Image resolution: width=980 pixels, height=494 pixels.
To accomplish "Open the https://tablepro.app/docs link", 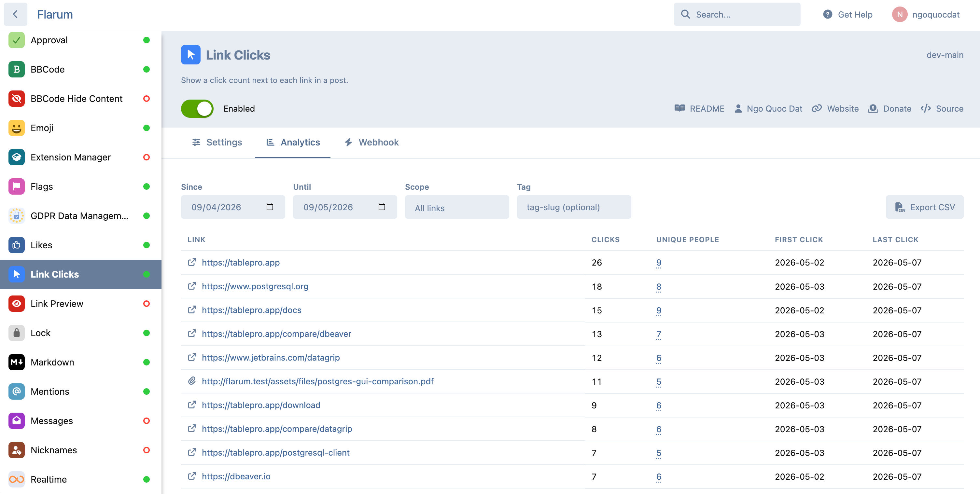I will (x=251, y=310).
